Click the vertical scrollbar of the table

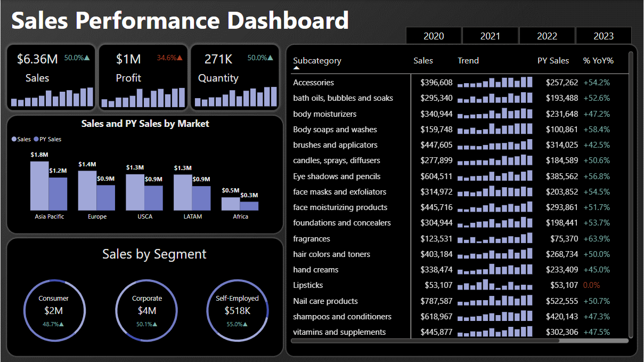pos(631,194)
